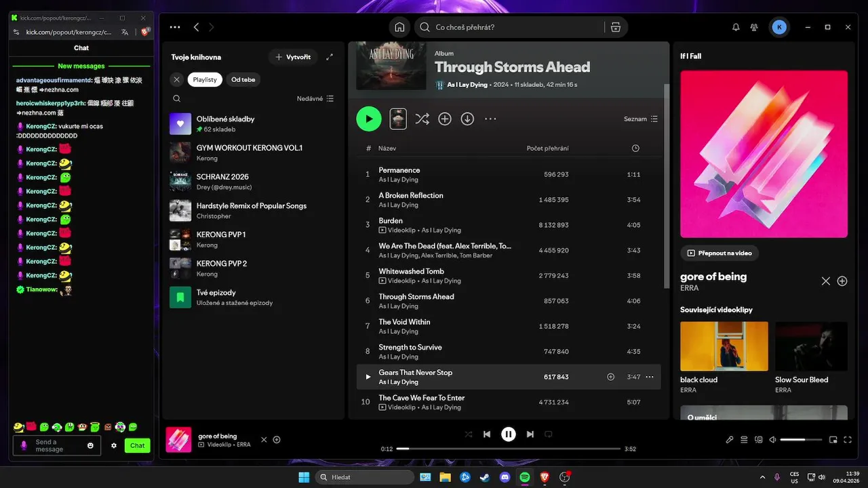Open the mini player
Screen dimensions: 868x488
[833, 440]
